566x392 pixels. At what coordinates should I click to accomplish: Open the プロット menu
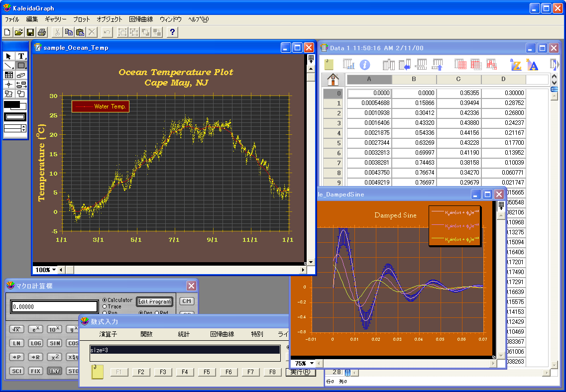[82, 19]
